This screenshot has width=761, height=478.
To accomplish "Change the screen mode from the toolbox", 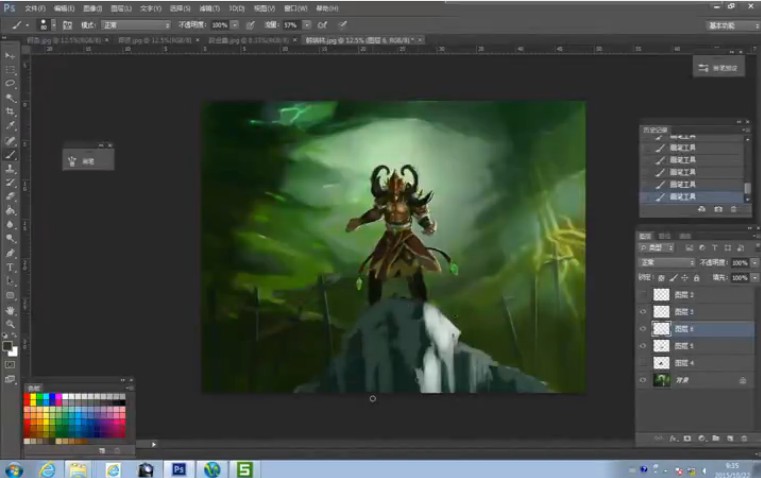I will [x=10, y=379].
